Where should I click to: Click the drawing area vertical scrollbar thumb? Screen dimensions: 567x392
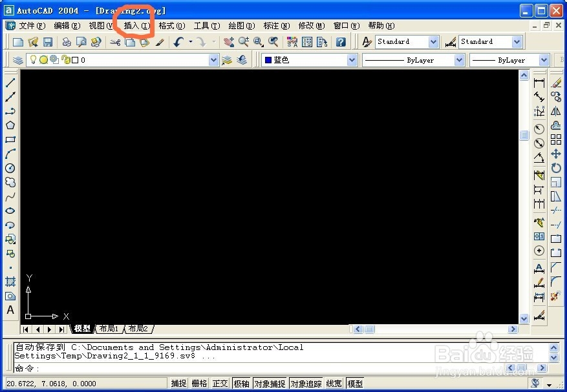click(524, 136)
